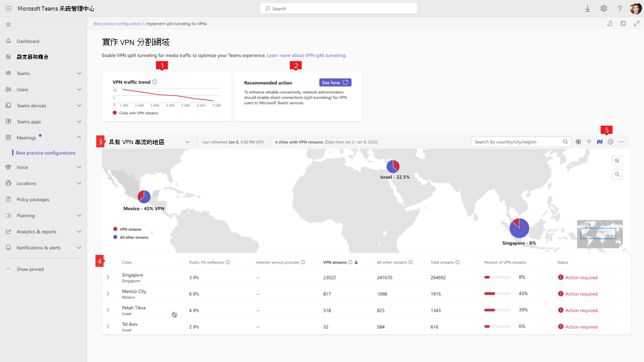The height and width of the screenshot is (362, 644).
Task: Expand the Voice sidebar section
Action: coord(79,168)
